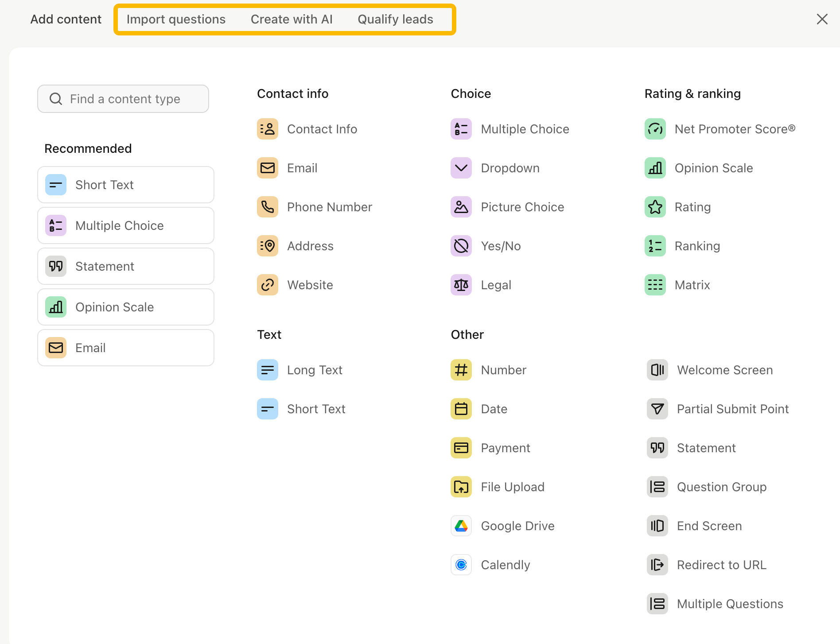Click the Phone Number handset icon

click(268, 207)
